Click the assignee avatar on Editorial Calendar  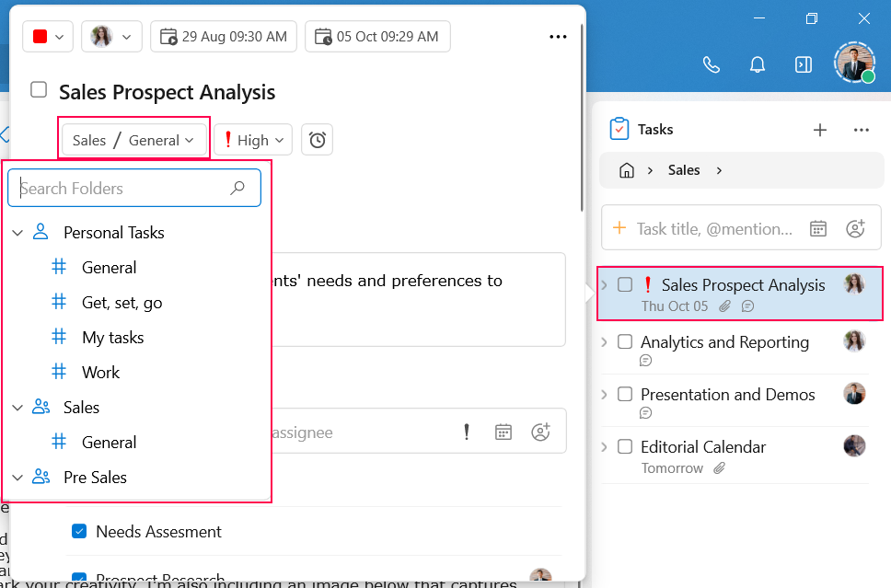pos(854,446)
